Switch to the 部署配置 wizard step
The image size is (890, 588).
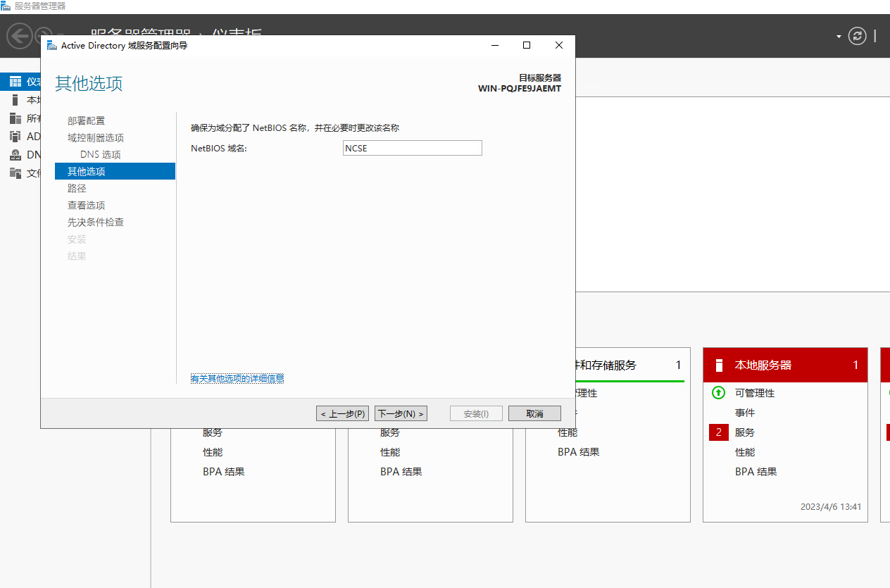(86, 120)
